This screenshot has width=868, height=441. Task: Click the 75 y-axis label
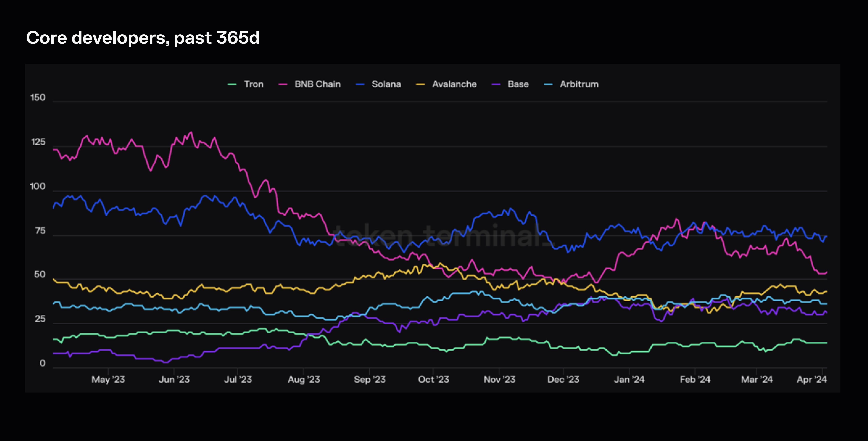(x=40, y=231)
